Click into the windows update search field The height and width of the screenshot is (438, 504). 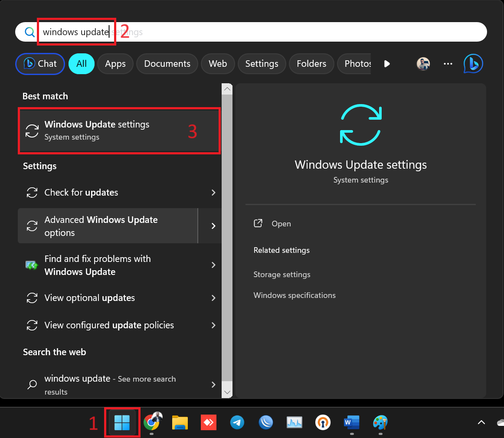click(x=251, y=32)
